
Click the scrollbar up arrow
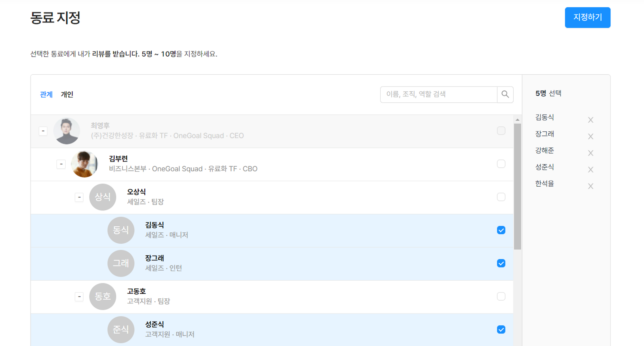coord(517,120)
